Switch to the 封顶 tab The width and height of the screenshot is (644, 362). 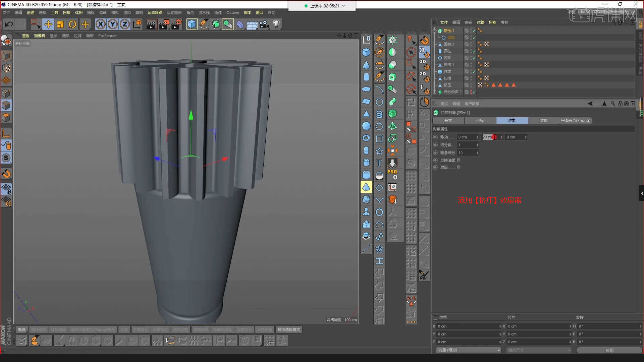coord(544,120)
